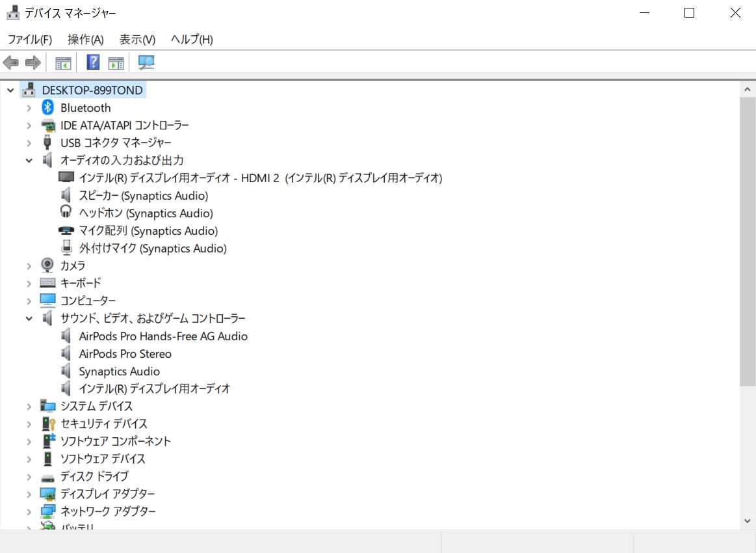Minimize the デバイス マネージャー window

[x=644, y=13]
